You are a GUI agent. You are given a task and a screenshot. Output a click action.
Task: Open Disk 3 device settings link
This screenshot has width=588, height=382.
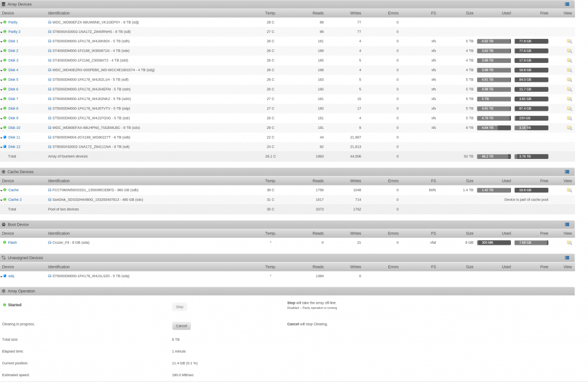coord(13,61)
